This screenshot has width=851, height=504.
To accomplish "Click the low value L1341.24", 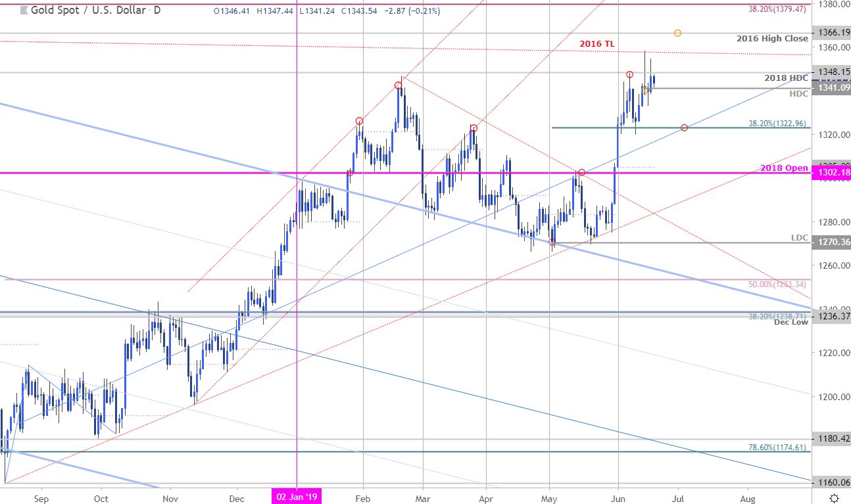I will [x=318, y=11].
